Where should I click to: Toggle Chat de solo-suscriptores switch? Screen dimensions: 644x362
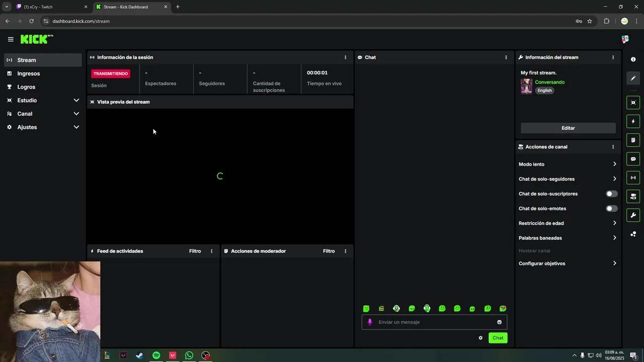pos(611,194)
